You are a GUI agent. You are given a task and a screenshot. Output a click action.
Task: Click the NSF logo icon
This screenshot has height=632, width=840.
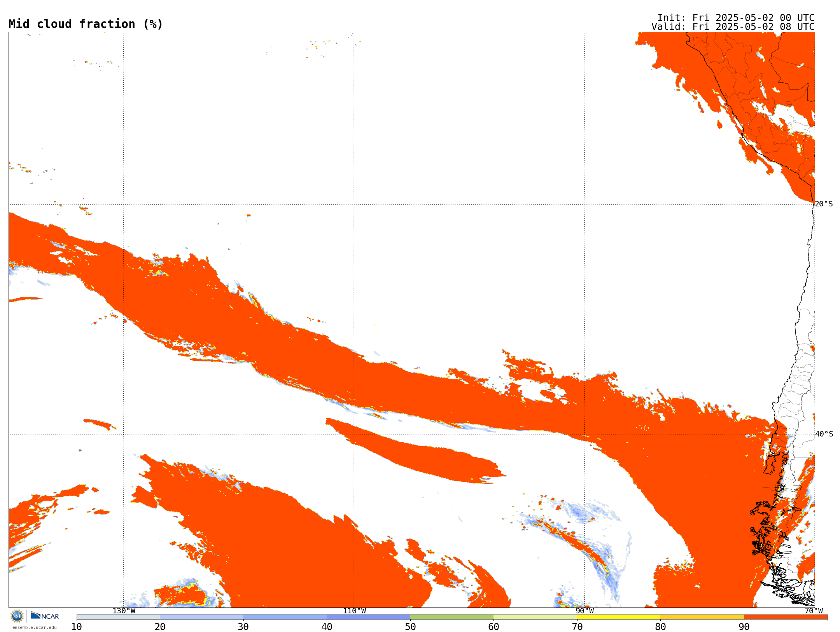click(x=17, y=616)
